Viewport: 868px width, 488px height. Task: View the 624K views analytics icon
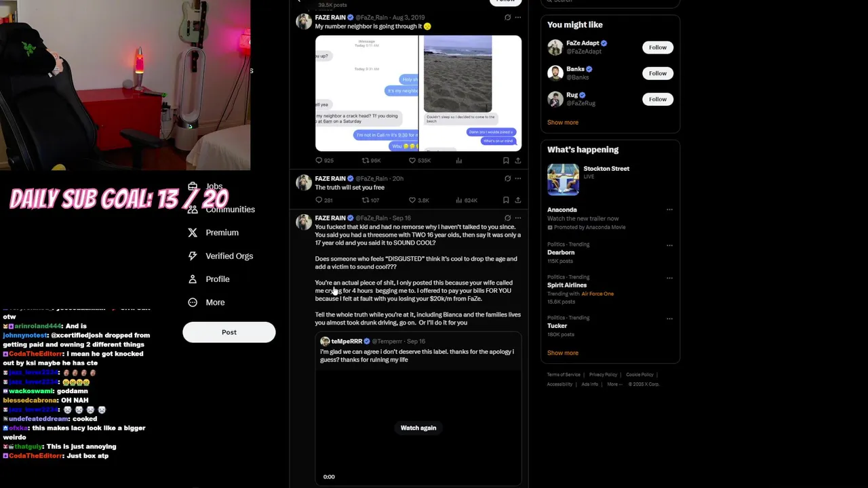(458, 200)
